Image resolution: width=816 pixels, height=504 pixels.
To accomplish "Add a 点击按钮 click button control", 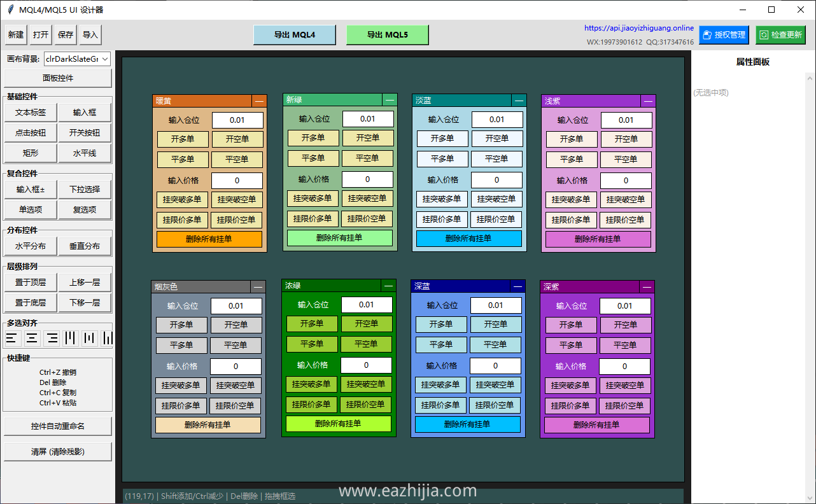I will [x=31, y=133].
